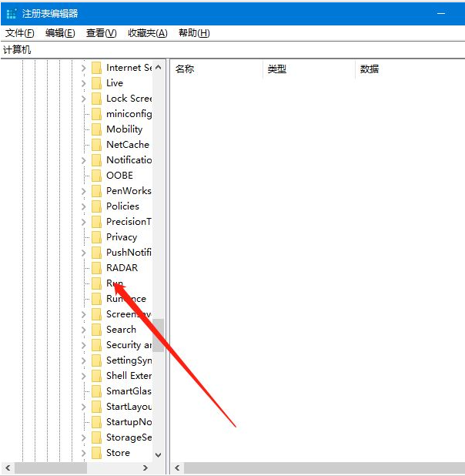Expand the Search key
This screenshot has width=465, height=476.
coord(84,330)
